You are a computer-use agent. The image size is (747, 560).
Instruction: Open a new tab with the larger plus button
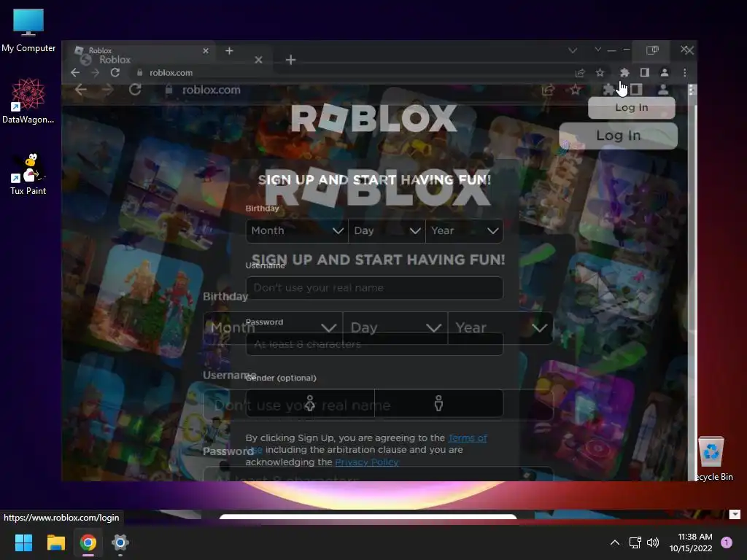point(290,60)
